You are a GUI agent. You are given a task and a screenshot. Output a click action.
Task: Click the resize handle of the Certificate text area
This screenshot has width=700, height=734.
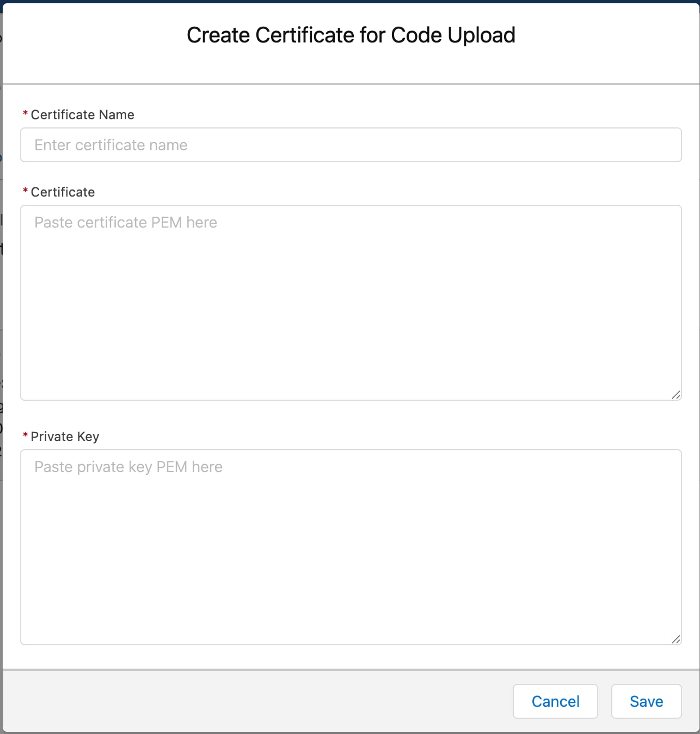click(677, 395)
